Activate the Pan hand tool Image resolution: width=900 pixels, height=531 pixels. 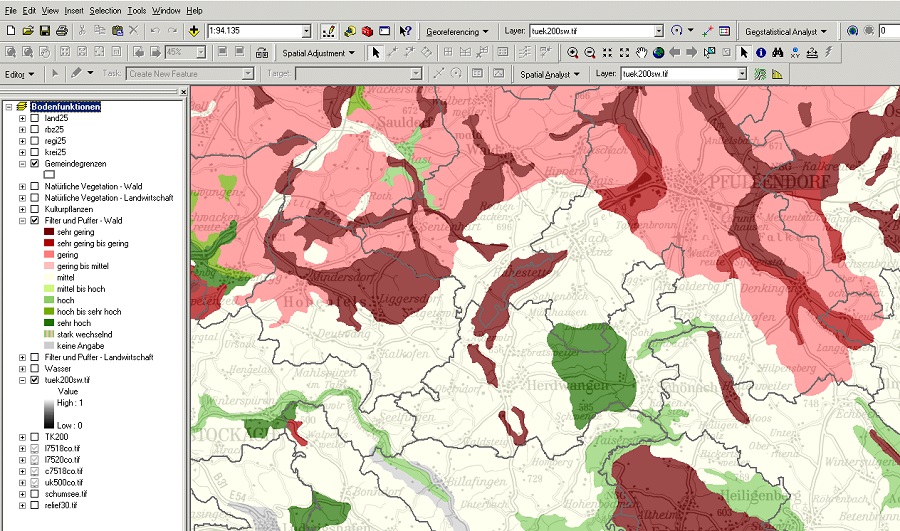(x=640, y=52)
